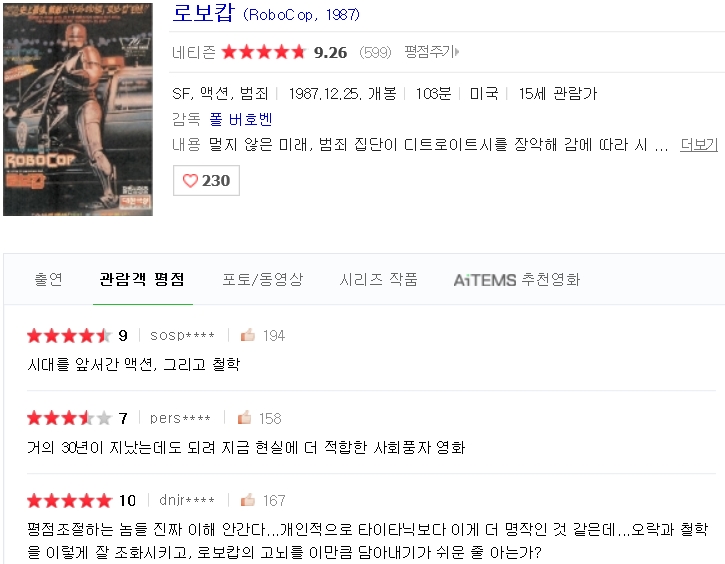Click the heart like icon showing 230
The image size is (725, 564).
(x=190, y=180)
